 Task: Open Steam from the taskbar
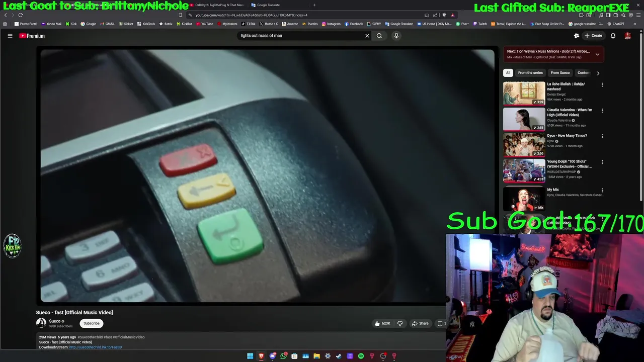pyautogui.click(x=339, y=356)
